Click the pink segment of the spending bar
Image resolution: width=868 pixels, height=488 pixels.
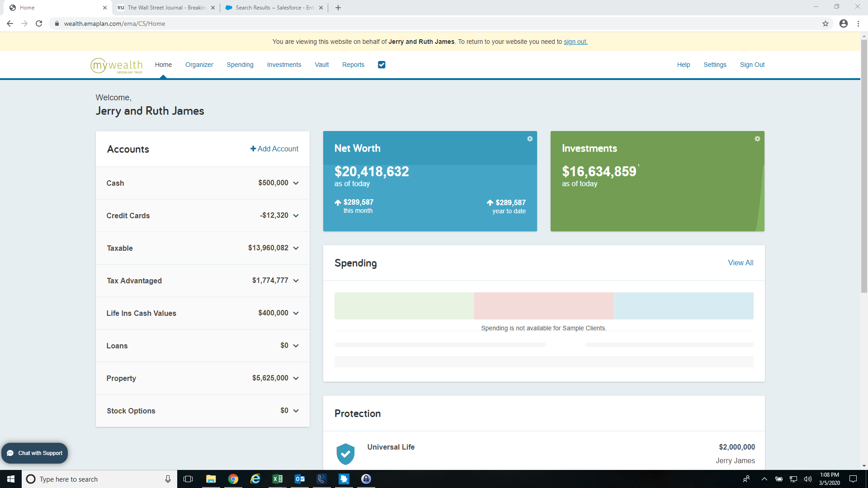point(543,306)
